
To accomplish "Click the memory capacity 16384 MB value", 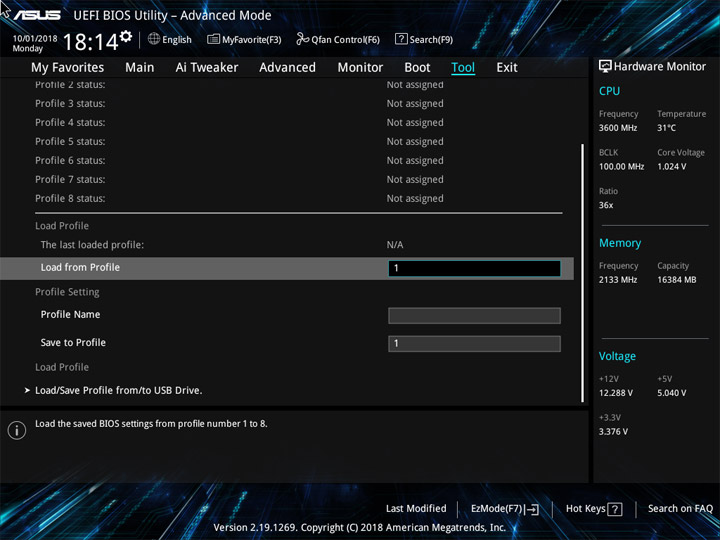I will (677, 280).
